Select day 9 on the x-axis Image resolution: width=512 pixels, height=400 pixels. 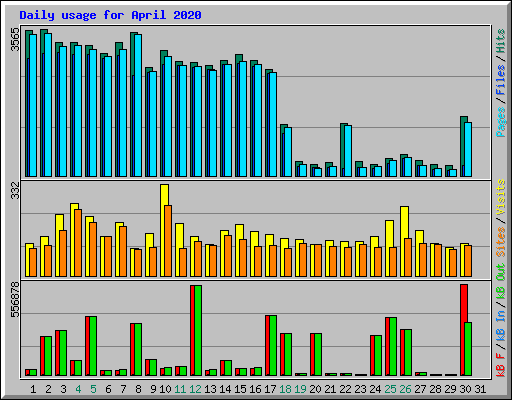(153, 389)
